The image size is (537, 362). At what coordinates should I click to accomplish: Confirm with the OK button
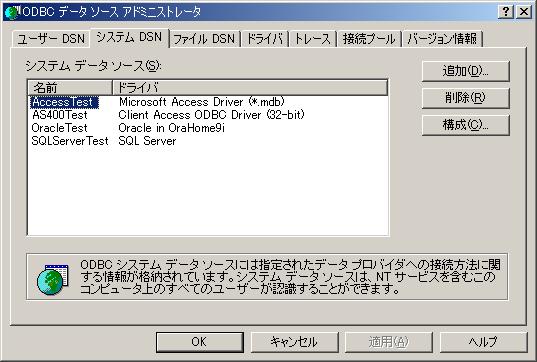(199, 342)
